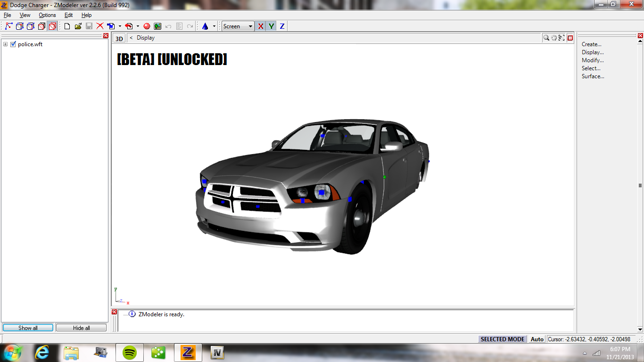Screen dimensions: 644x362
Task: Open the Options menu
Action: tap(47, 15)
